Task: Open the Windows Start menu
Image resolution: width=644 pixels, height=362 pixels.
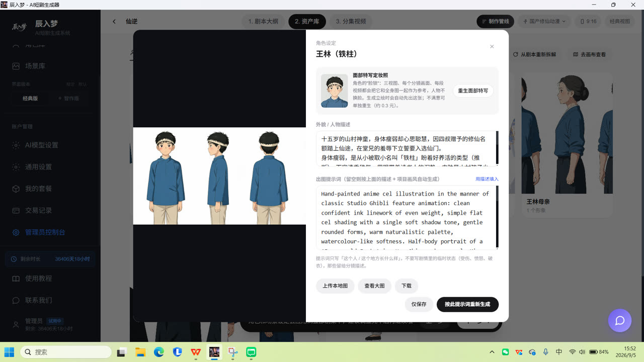Action: coord(10,352)
